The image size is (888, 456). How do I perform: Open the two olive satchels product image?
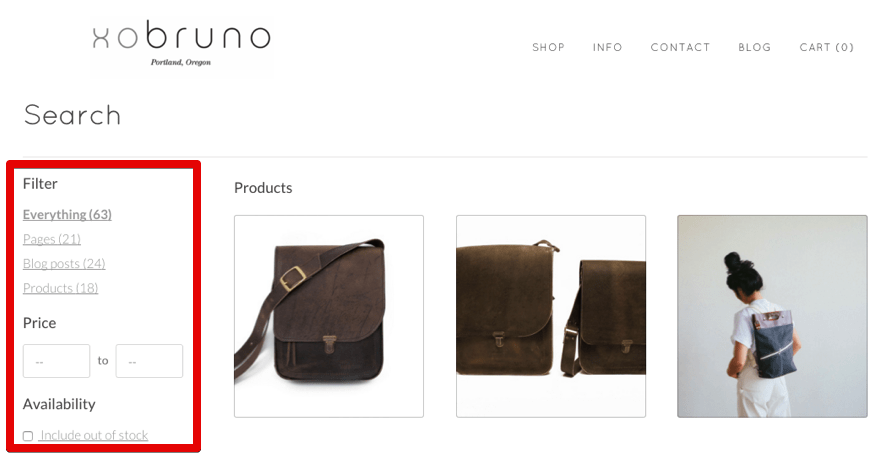(550, 316)
